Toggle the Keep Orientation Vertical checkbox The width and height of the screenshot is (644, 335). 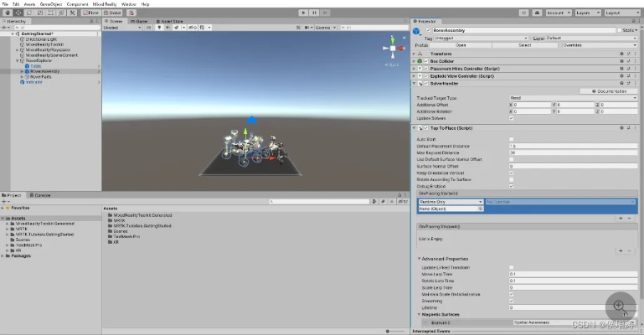pyautogui.click(x=512, y=173)
